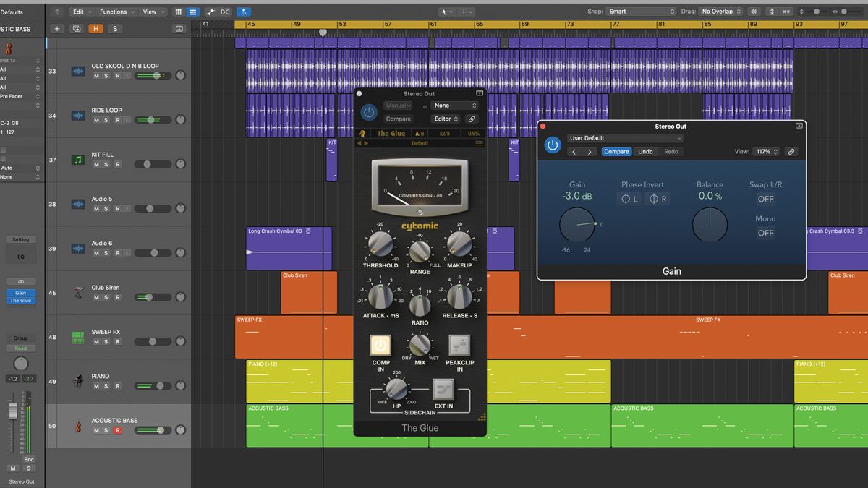
Task: Click the orange H hide tracks icon
Action: [x=95, y=28]
